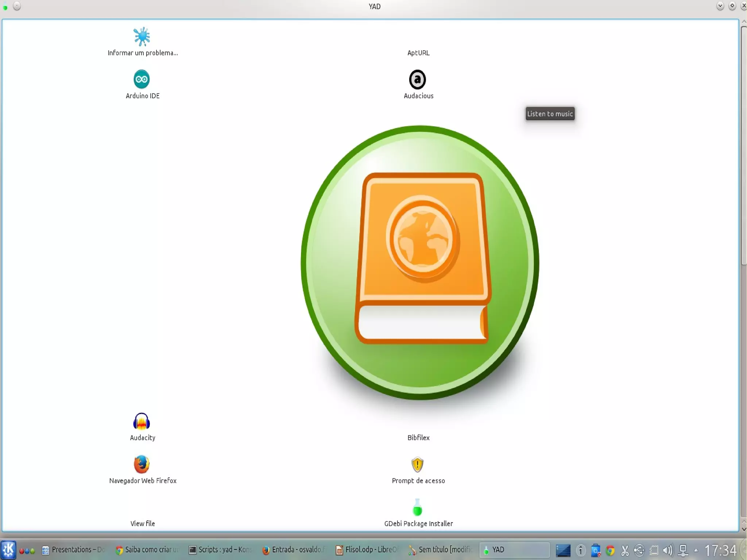Open the Prompt de acesso shield icon
Image resolution: width=747 pixels, height=560 pixels.
click(417, 464)
